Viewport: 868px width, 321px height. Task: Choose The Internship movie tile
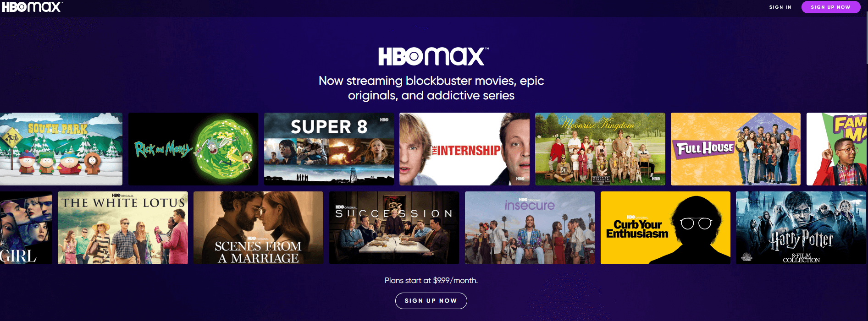point(464,149)
